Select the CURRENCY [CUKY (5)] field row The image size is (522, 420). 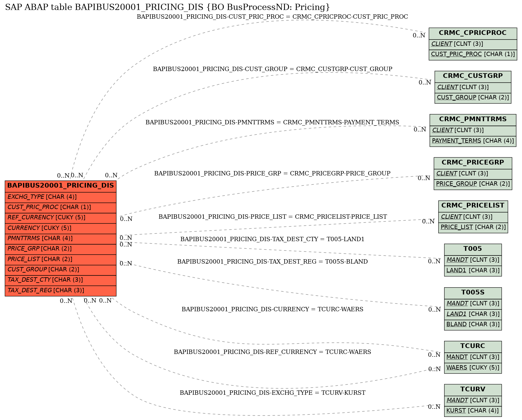(60, 228)
